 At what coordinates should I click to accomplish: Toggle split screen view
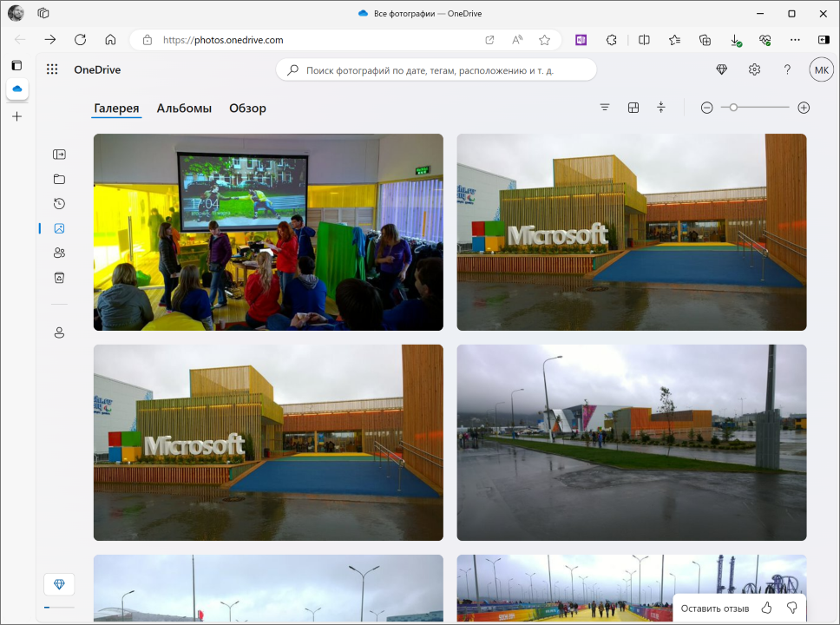click(x=644, y=40)
